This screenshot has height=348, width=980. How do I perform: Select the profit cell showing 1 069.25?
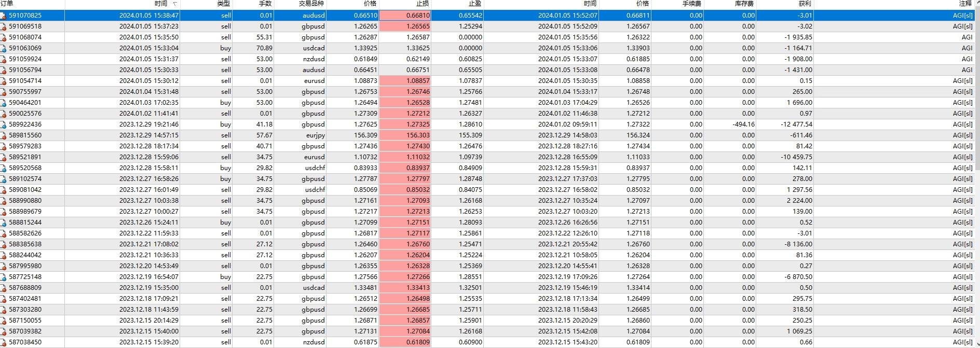[x=799, y=331]
